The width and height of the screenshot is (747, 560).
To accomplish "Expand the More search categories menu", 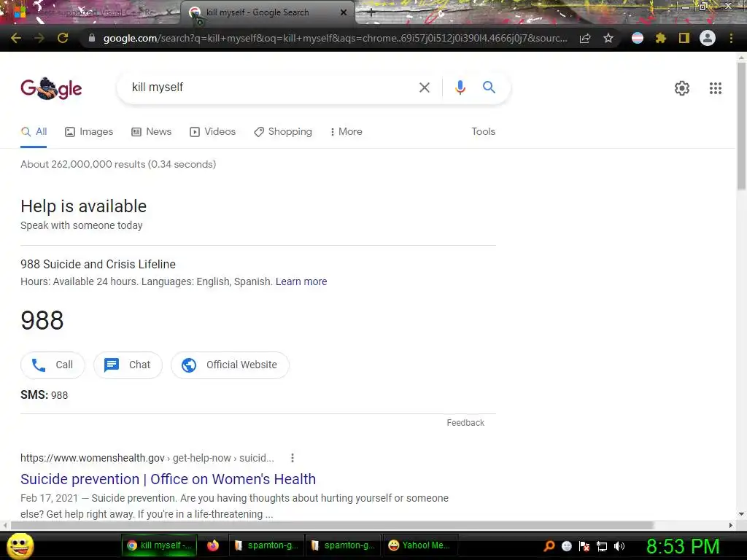I will pyautogui.click(x=347, y=132).
